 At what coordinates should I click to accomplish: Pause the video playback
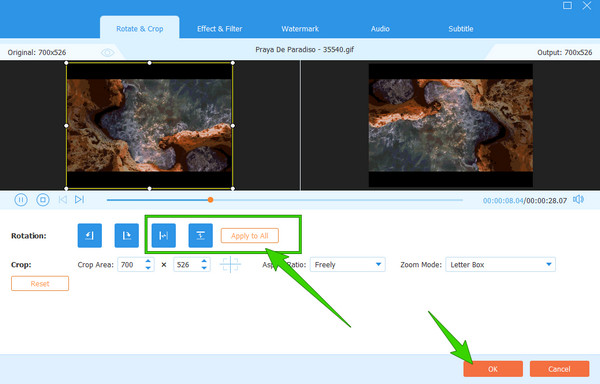pyautogui.click(x=21, y=200)
